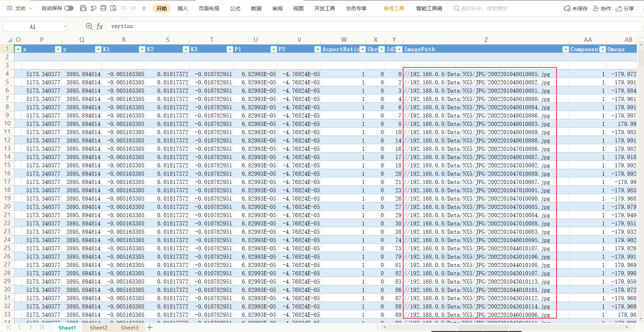Click the Redo arrow icon

(133, 8)
